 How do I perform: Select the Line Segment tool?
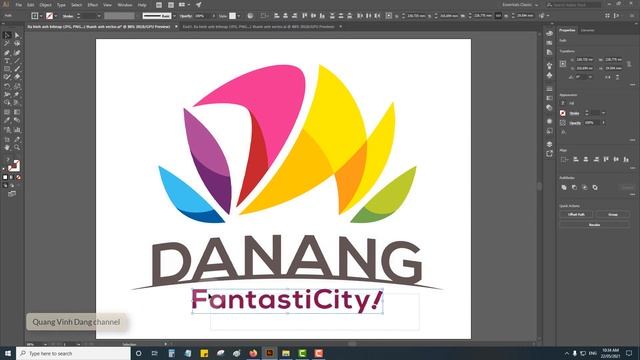point(17,61)
